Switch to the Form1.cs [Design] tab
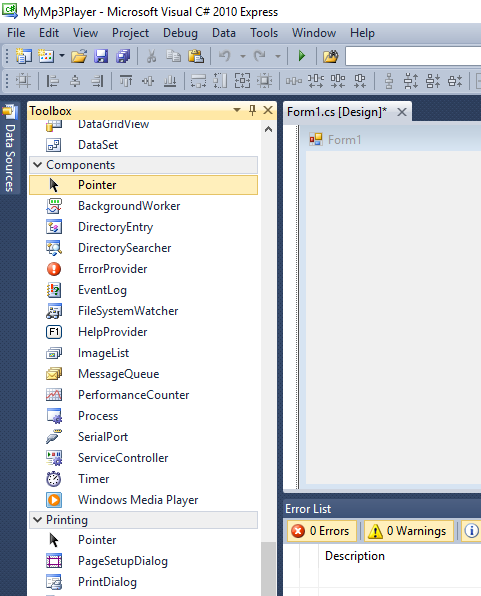 tap(337, 112)
